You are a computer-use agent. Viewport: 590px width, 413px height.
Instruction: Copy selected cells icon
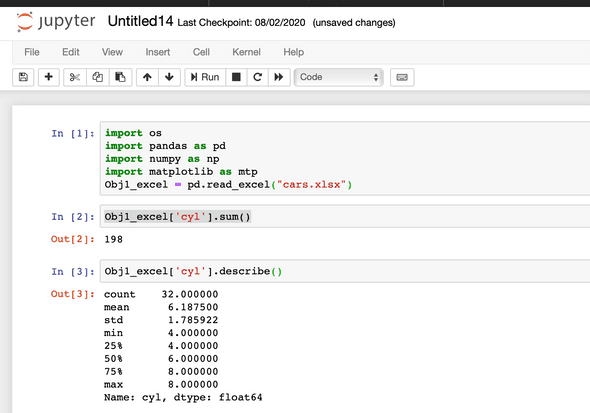pyautogui.click(x=98, y=77)
